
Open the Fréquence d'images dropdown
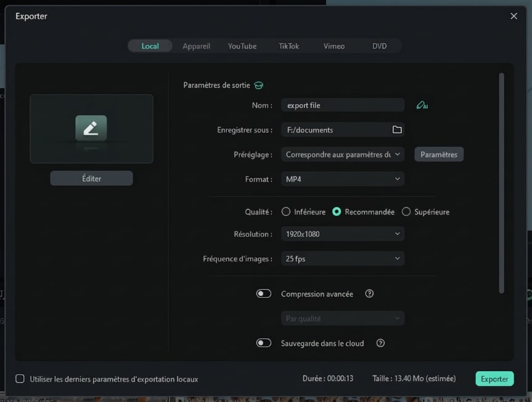pos(342,258)
